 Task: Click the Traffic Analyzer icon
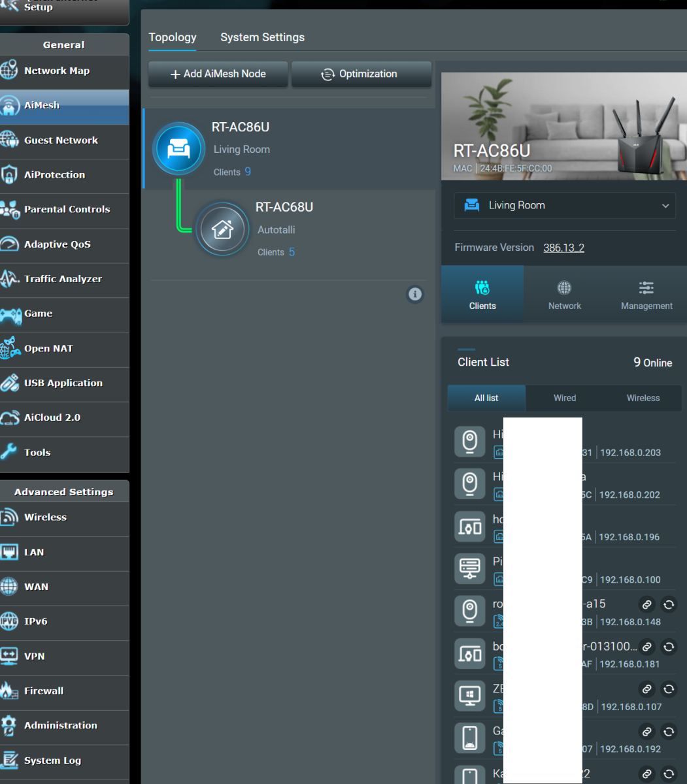[10, 279]
